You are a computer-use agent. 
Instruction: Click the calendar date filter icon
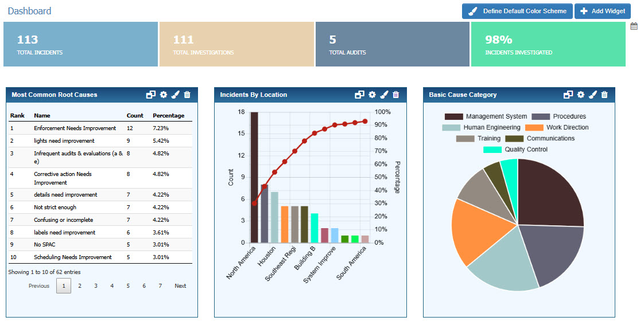coord(634,26)
